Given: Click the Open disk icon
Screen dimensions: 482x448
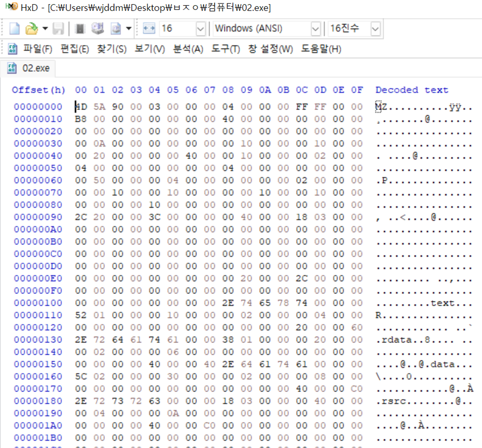Looking at the screenshot, I should [x=98, y=28].
